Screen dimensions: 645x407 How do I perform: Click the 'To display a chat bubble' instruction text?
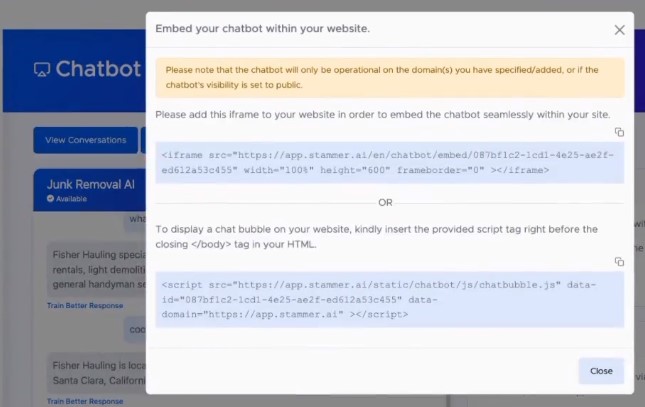376,237
